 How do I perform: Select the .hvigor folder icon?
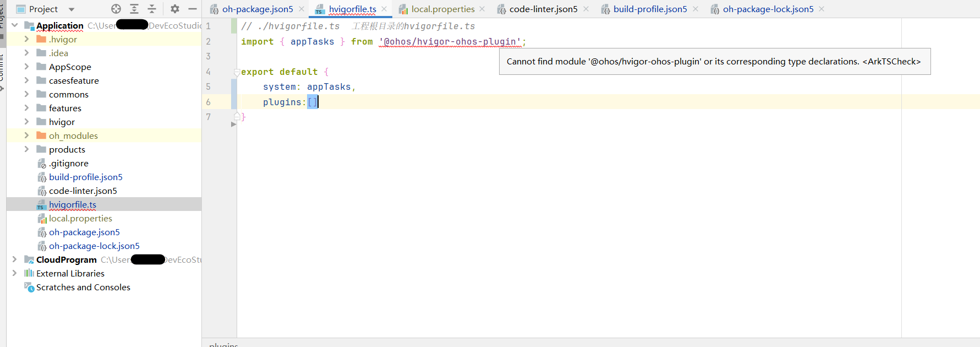coord(41,39)
